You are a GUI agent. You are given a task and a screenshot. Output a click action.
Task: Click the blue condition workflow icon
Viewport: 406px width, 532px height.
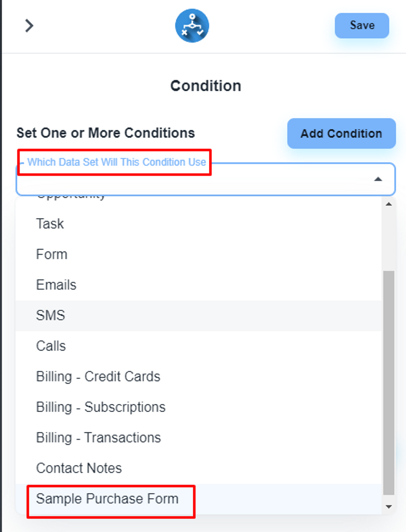[192, 26]
